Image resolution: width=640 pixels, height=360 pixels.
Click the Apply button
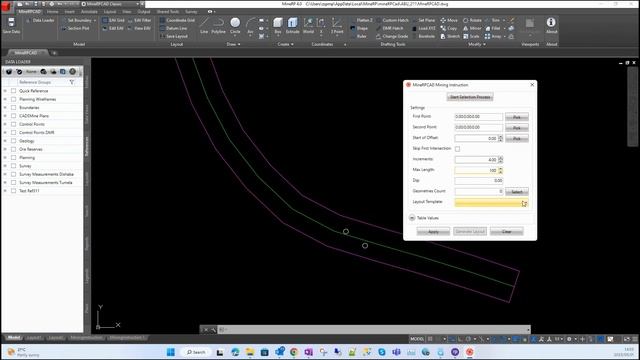(x=433, y=231)
